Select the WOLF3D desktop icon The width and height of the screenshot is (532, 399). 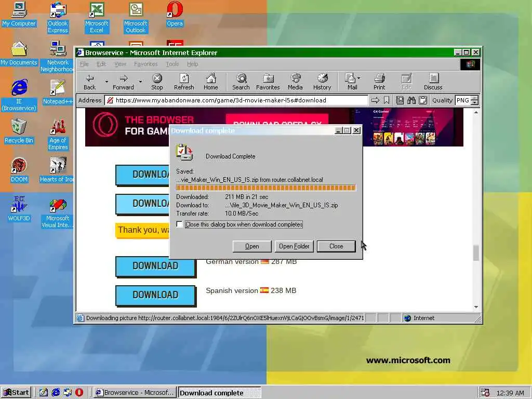click(19, 209)
